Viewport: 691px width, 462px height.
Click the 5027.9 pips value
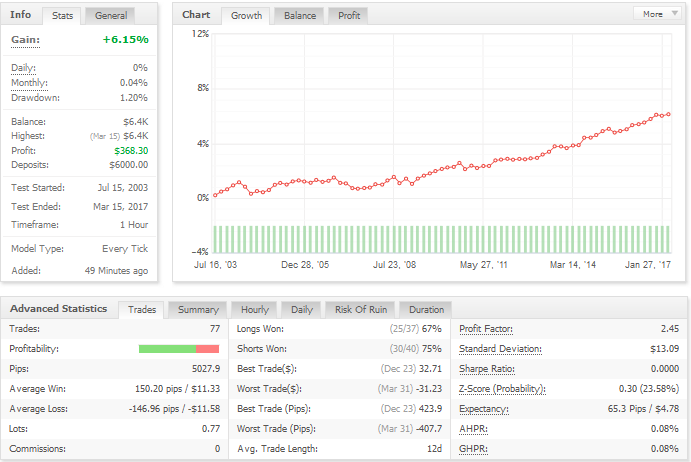tap(206, 369)
